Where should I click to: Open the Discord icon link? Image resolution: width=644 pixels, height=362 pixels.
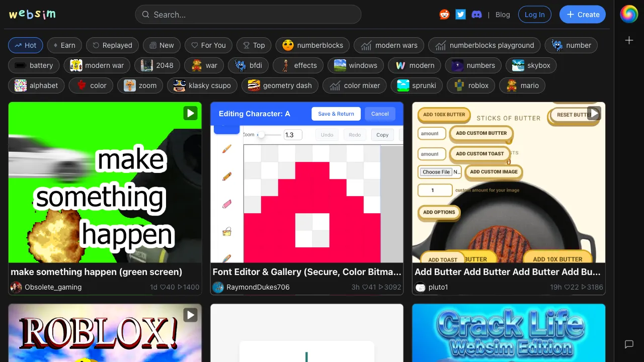click(476, 15)
